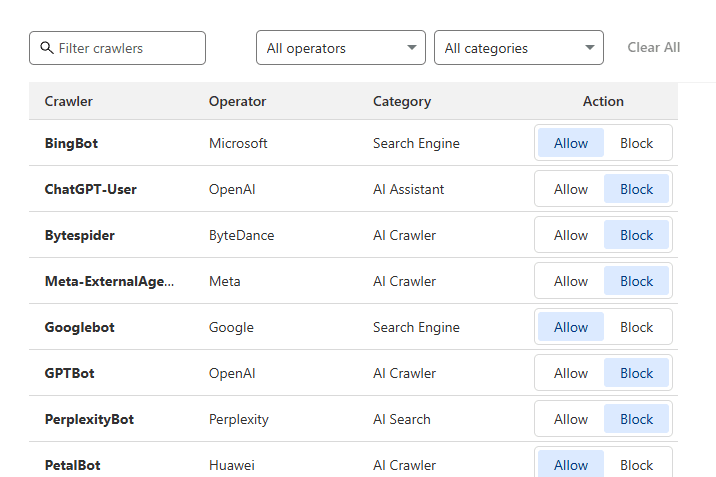Open the All categories dropdown
This screenshot has width=716, height=477.
pyautogui.click(x=519, y=48)
